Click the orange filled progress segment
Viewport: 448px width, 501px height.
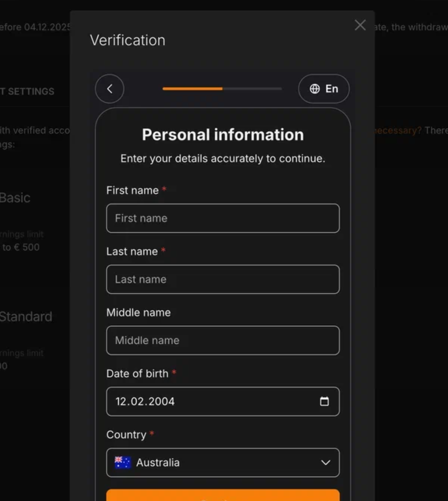pyautogui.click(x=192, y=89)
